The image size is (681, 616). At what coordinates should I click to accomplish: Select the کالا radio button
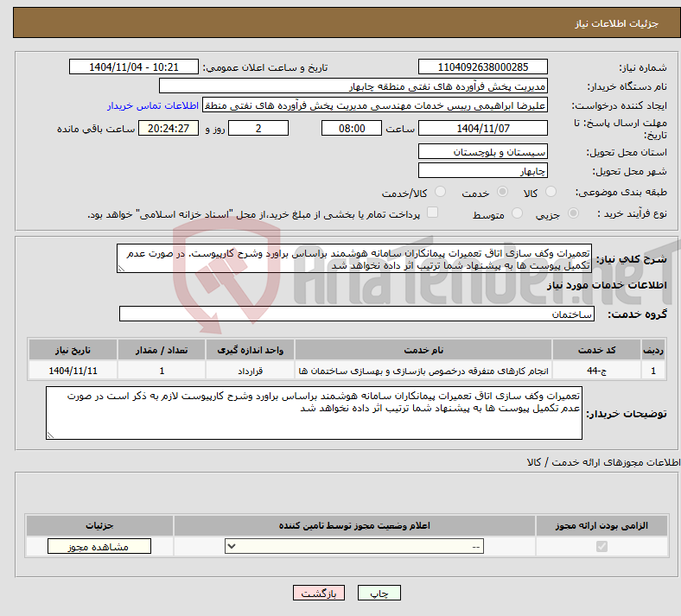(x=551, y=192)
